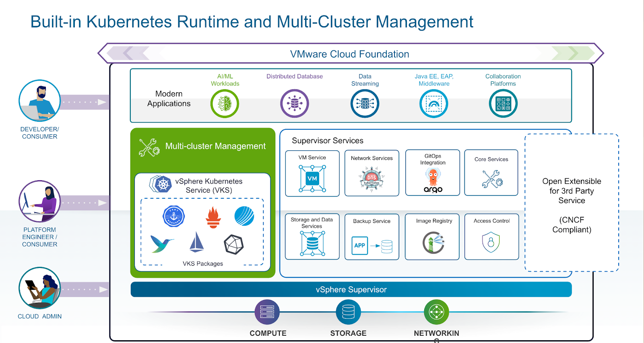Select the 'Multi-cluster Management' heading text

[x=215, y=146]
